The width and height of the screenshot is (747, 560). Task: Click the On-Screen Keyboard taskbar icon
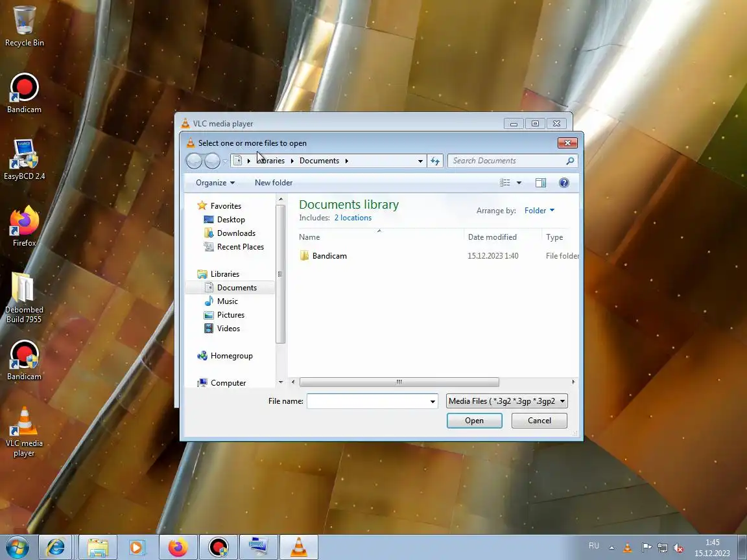coord(258,547)
